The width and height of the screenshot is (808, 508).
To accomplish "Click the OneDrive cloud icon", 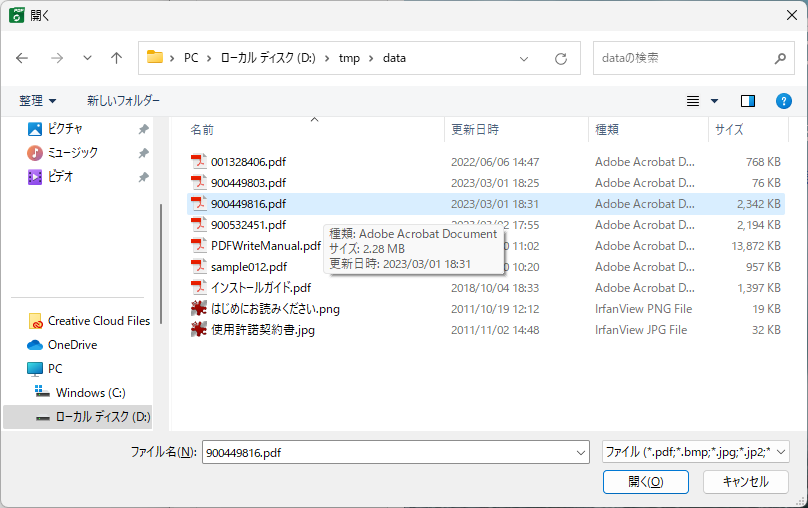I will 36,345.
